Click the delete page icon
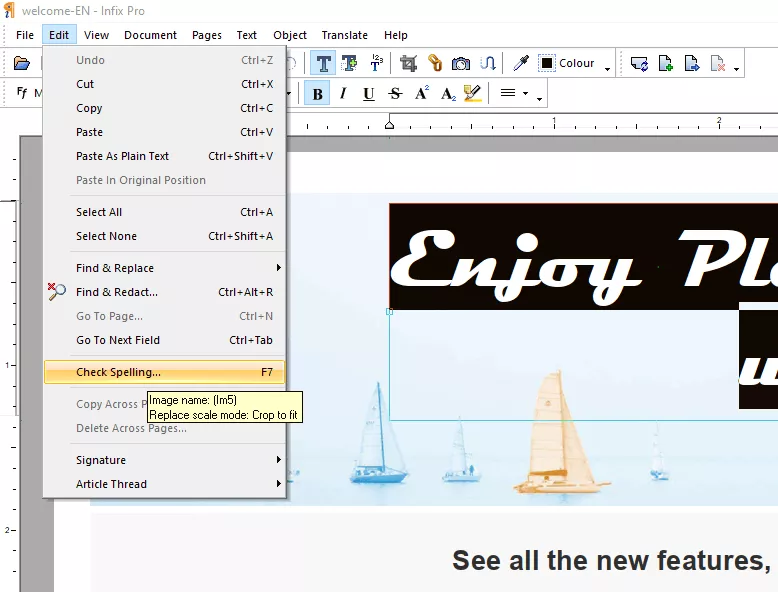Viewport: 778px width, 592px height. click(717, 63)
